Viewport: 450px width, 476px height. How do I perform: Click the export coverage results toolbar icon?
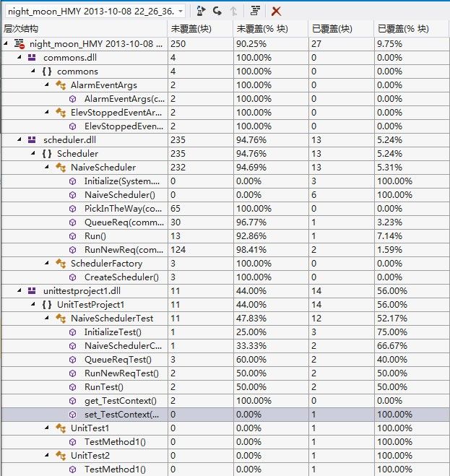coord(201,11)
